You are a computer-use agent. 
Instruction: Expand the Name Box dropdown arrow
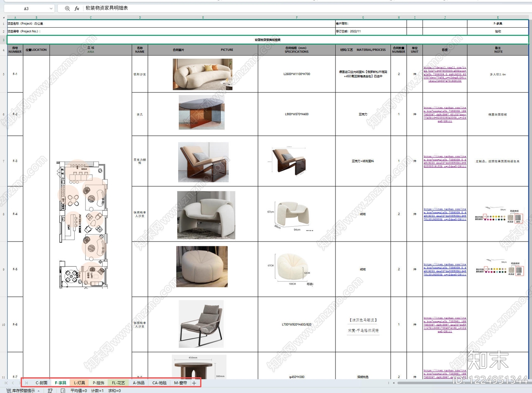(51, 8)
